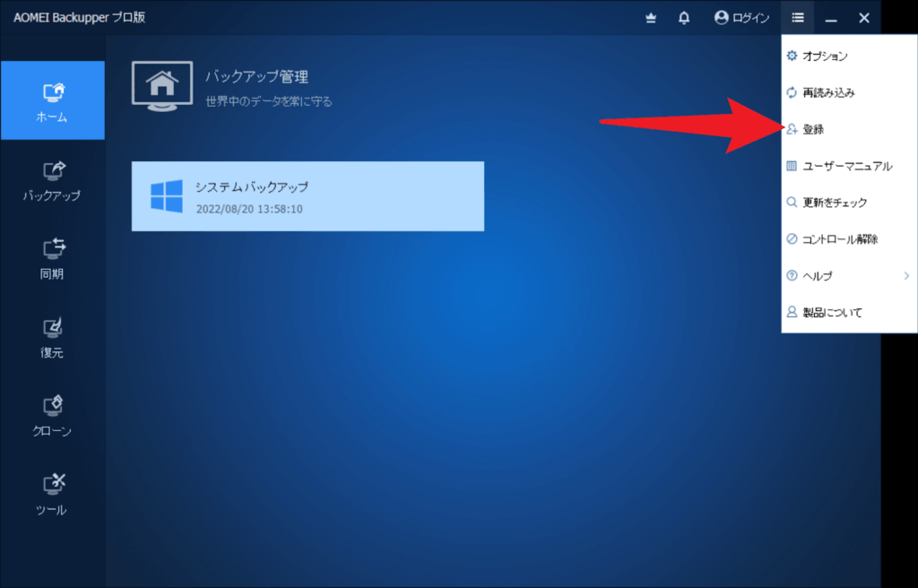Screen dimensions: 918x588
Task: Select Control Release (コントロール解除) menu item
Action: (x=839, y=239)
